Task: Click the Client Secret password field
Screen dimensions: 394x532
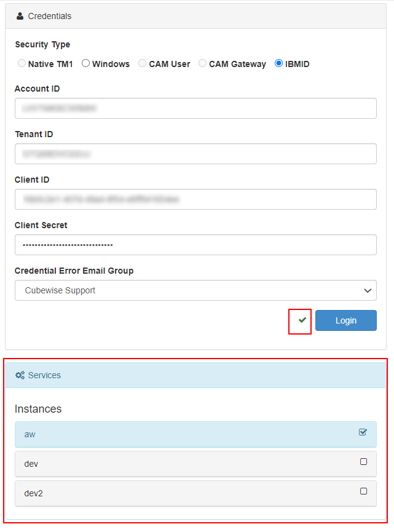Action: (195, 245)
